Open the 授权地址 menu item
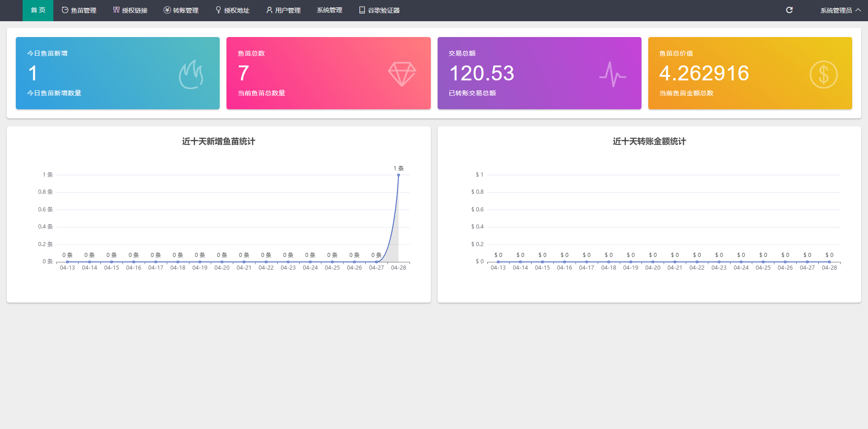The width and height of the screenshot is (868, 429). click(232, 10)
